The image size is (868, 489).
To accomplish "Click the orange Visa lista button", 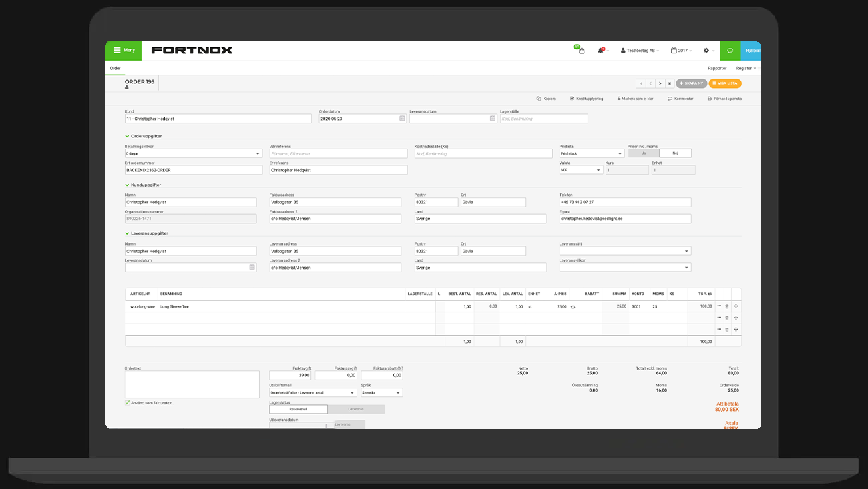I will [725, 83].
